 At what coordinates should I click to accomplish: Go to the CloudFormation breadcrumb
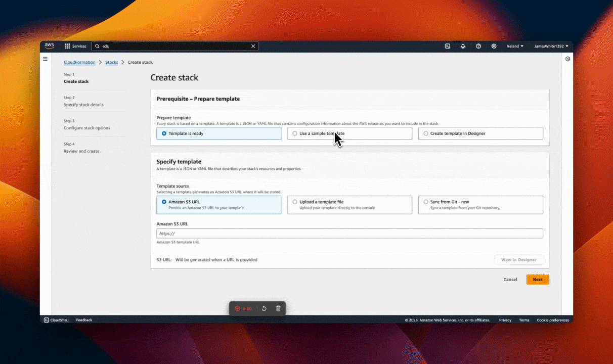79,62
